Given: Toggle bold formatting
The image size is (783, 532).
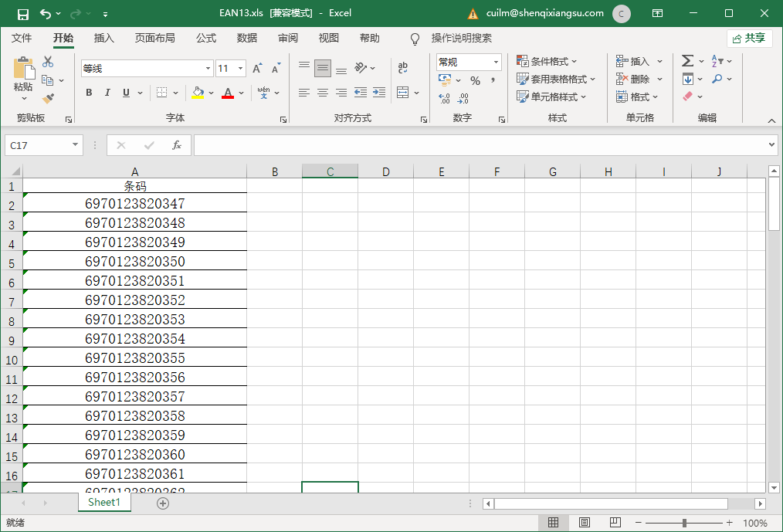Looking at the screenshot, I should [x=89, y=93].
